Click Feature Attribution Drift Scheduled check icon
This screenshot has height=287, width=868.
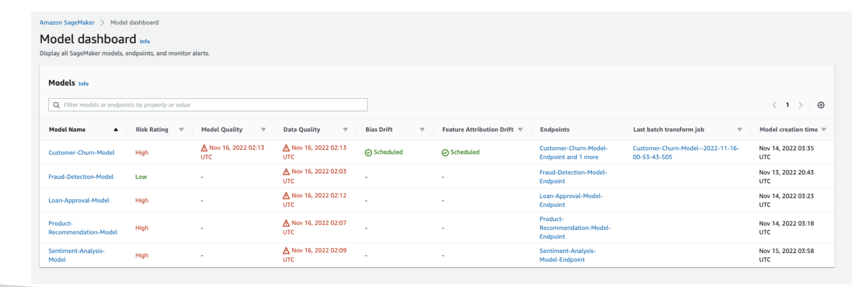pyautogui.click(x=445, y=153)
